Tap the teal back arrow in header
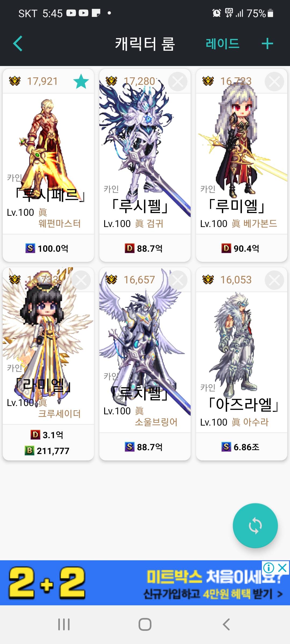Viewport: 290px width, 644px height. coord(18,43)
